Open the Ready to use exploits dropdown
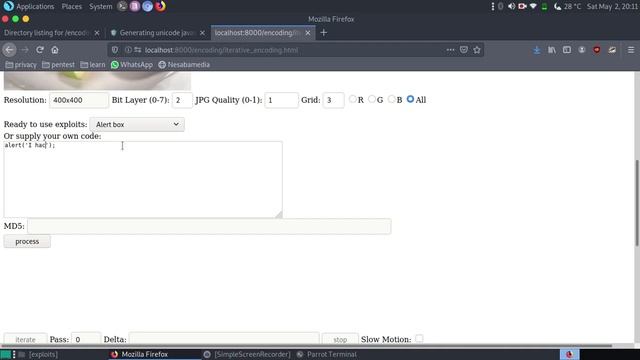Screen dimensions: 640x360 (137, 124)
